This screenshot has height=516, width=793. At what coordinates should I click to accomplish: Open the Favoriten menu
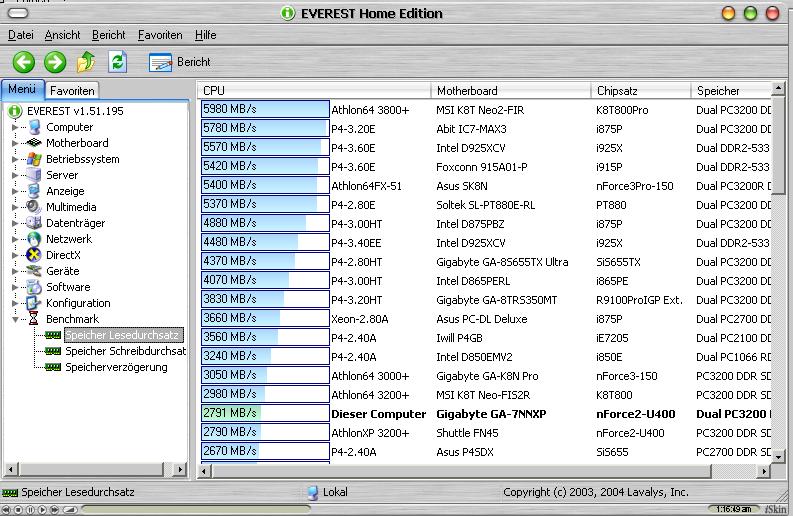pos(160,35)
